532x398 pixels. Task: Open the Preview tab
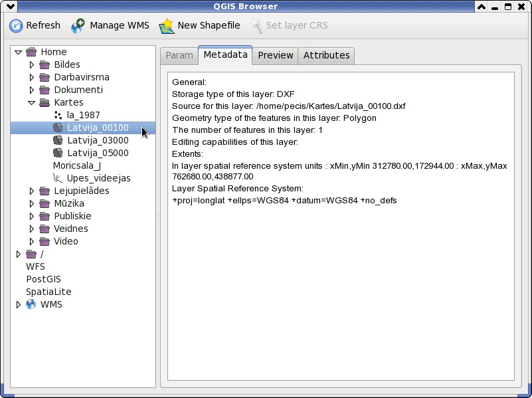[275, 55]
